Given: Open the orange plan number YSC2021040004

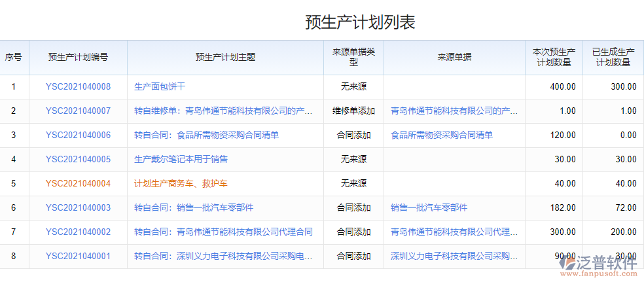Looking at the screenshot, I should 78,183.
